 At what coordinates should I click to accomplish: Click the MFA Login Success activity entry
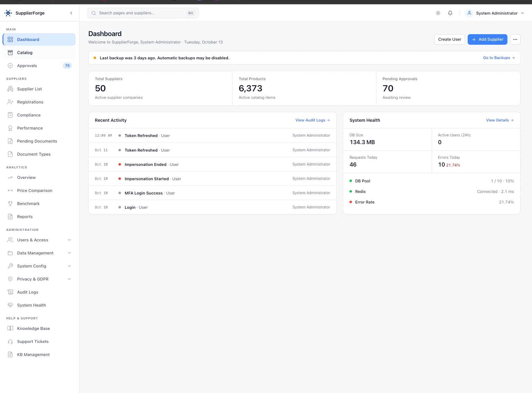[212, 193]
